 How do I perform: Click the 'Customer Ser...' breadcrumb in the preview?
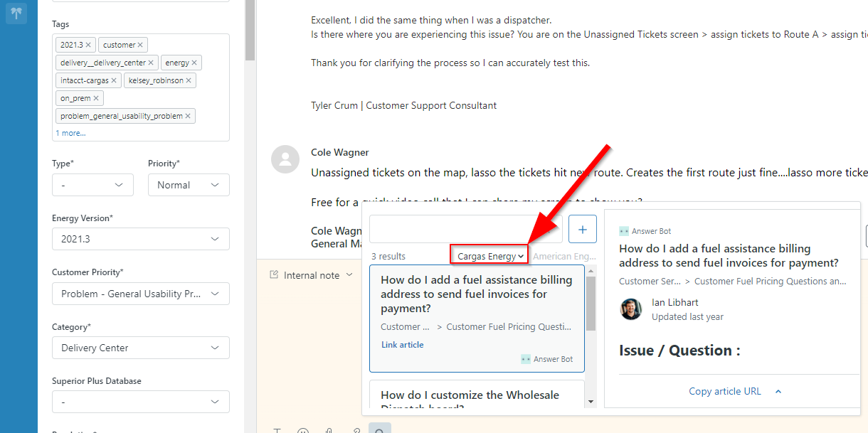click(649, 282)
